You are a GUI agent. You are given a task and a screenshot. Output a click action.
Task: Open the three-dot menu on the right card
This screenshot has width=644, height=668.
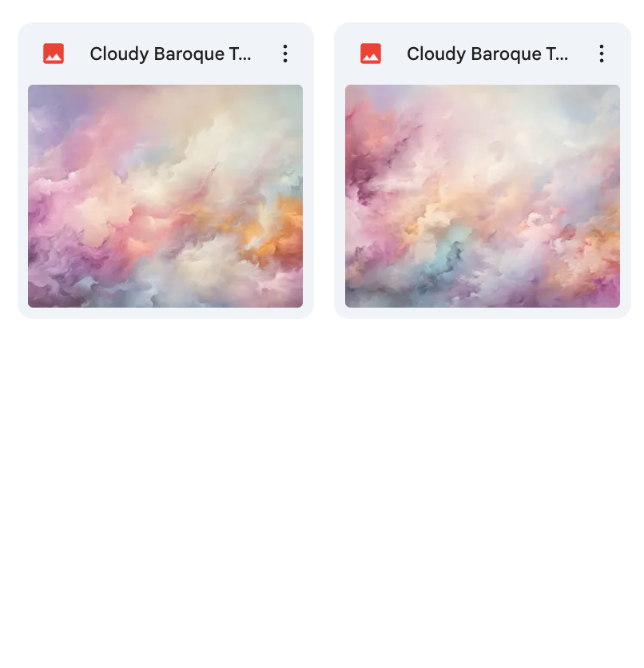602,54
